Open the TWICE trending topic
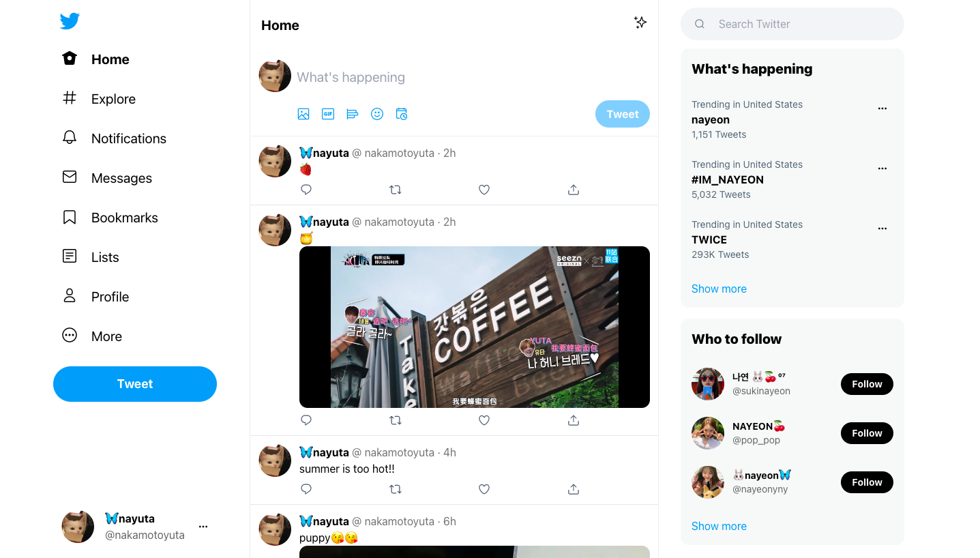This screenshot has height=558, width=980. (709, 240)
